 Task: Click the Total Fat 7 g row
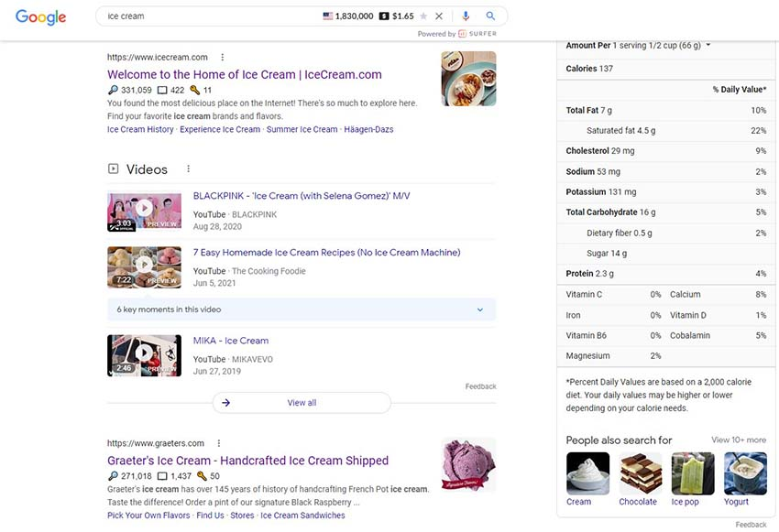click(665, 110)
